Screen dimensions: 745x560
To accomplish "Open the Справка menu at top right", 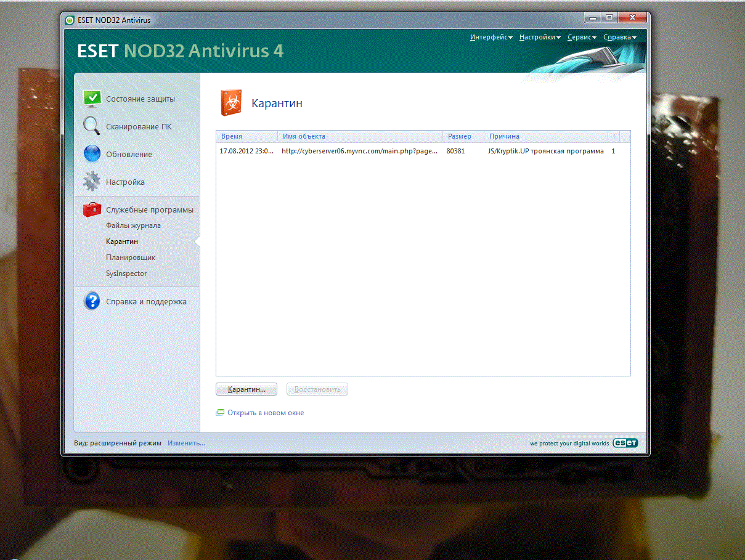I will point(619,38).
